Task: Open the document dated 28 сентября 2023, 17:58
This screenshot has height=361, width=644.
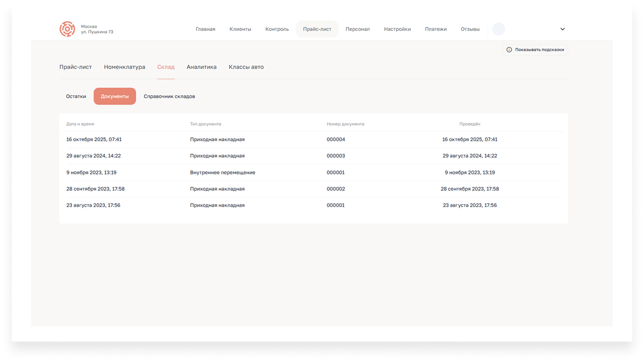Action: point(95,189)
